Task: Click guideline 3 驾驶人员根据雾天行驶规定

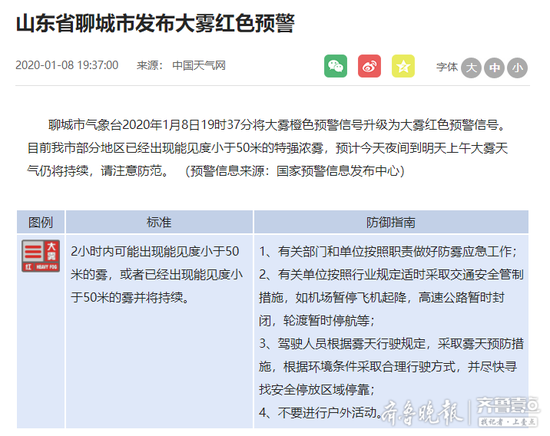Action: click(391, 344)
